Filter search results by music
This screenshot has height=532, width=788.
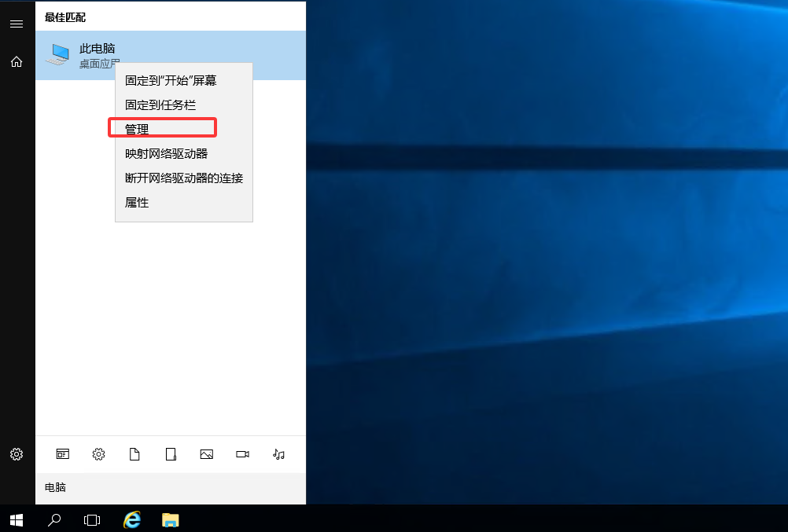(x=278, y=454)
